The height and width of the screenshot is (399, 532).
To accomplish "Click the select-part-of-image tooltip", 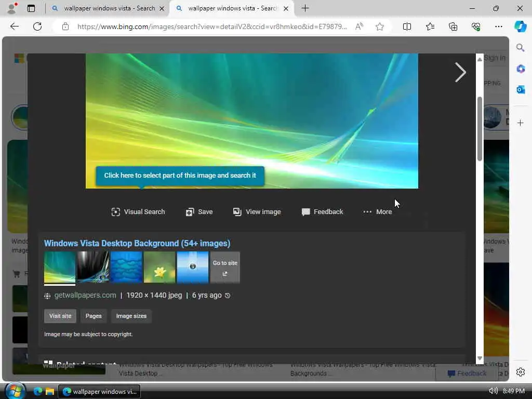I will click(x=180, y=176).
